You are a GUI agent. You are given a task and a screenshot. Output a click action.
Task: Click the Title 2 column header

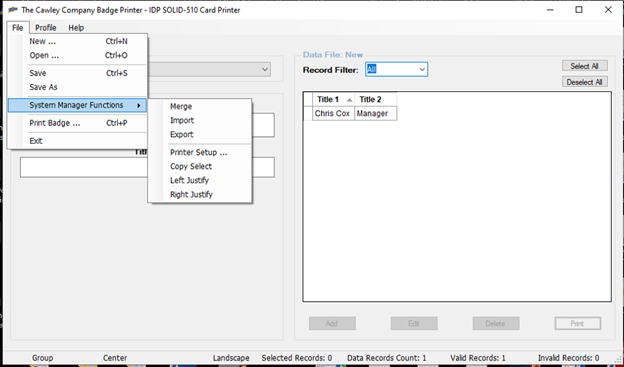[376, 100]
